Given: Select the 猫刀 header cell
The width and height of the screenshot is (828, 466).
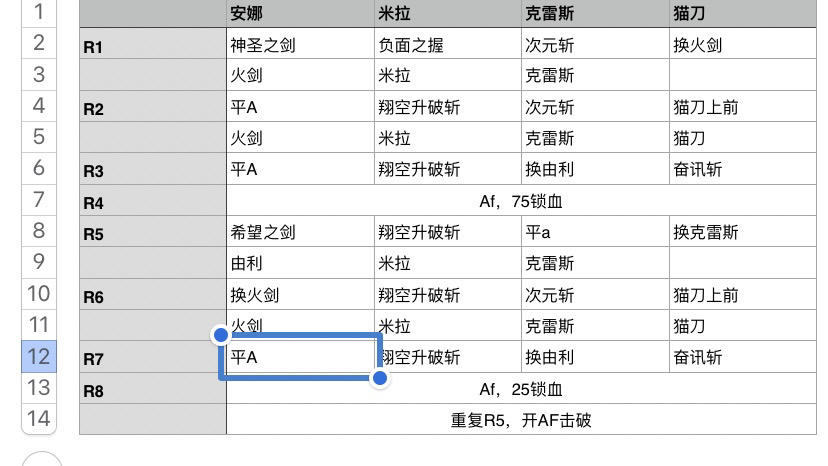Looking at the screenshot, I should [742, 13].
